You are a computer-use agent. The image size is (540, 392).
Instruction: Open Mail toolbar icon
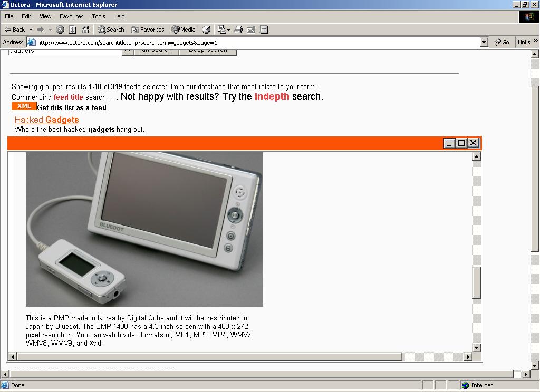click(x=221, y=30)
